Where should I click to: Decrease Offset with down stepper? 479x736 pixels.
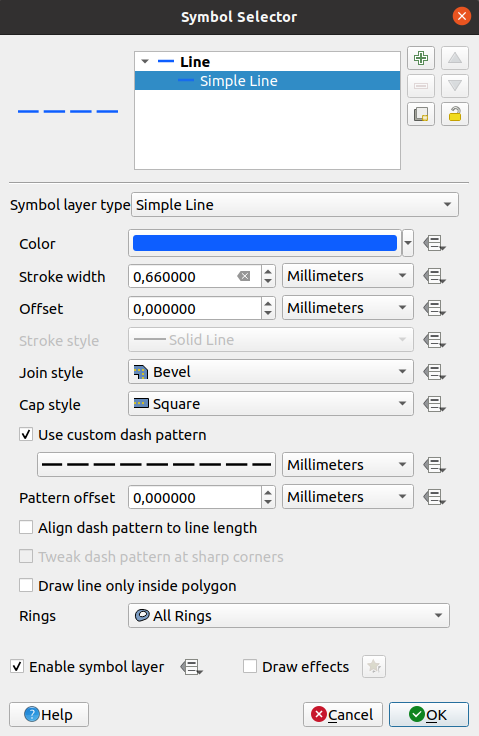pyautogui.click(x=268, y=314)
